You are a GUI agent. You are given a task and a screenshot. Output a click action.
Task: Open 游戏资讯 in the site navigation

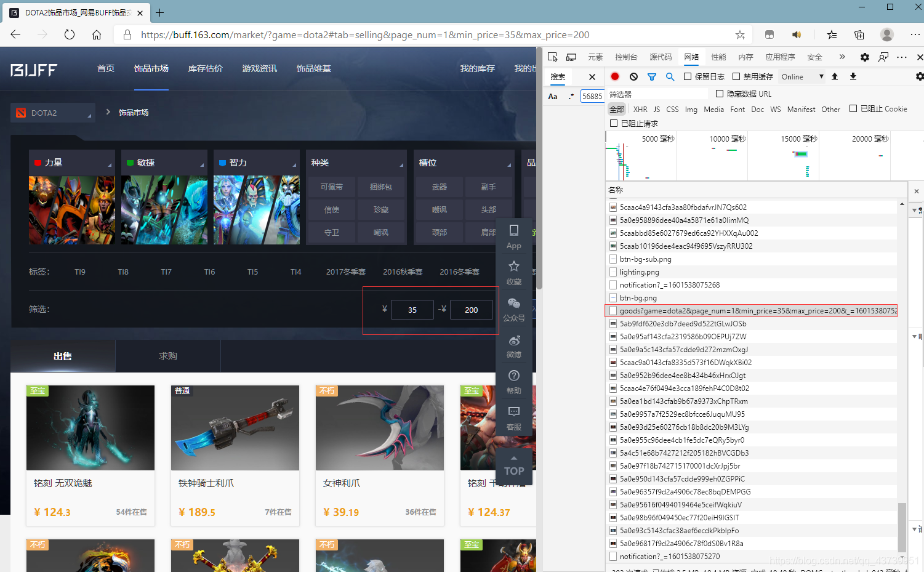(x=260, y=68)
